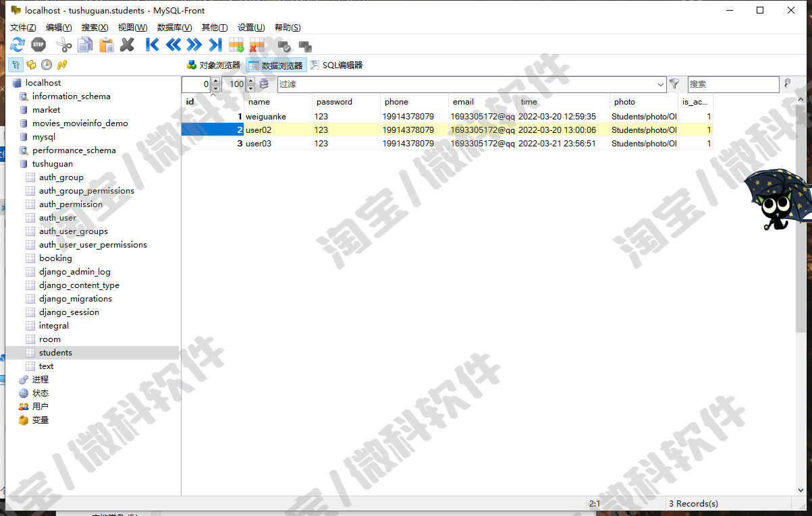Jump to first record arrow
The height and width of the screenshot is (516, 812).
(x=153, y=45)
